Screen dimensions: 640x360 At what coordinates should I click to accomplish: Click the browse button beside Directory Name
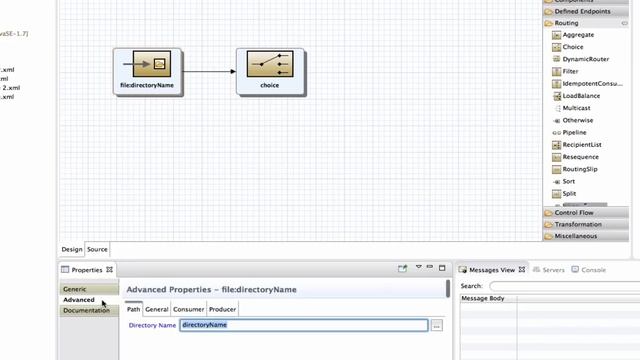[437, 326]
